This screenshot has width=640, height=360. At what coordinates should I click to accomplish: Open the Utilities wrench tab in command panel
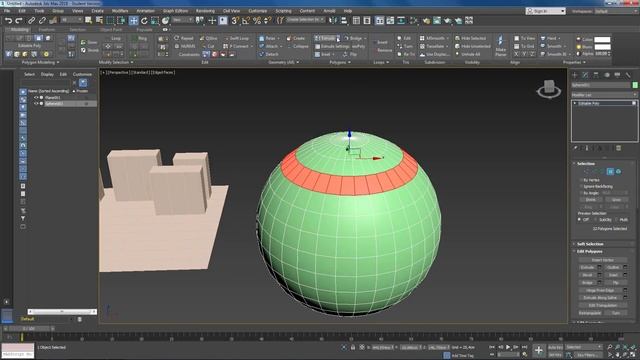pyautogui.click(x=628, y=75)
